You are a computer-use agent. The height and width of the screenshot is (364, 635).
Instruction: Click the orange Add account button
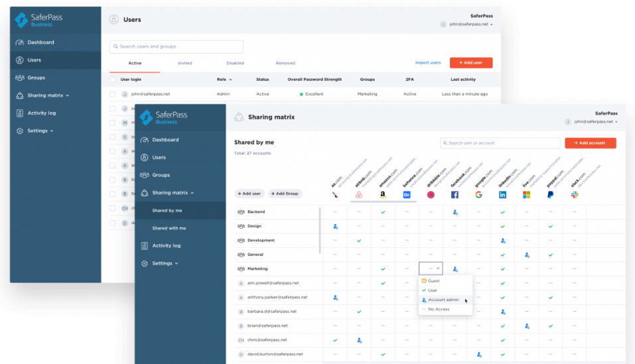pos(591,143)
